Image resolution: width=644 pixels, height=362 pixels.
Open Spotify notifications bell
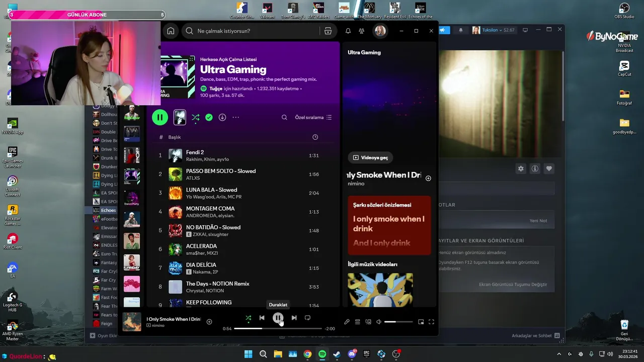[x=348, y=31]
